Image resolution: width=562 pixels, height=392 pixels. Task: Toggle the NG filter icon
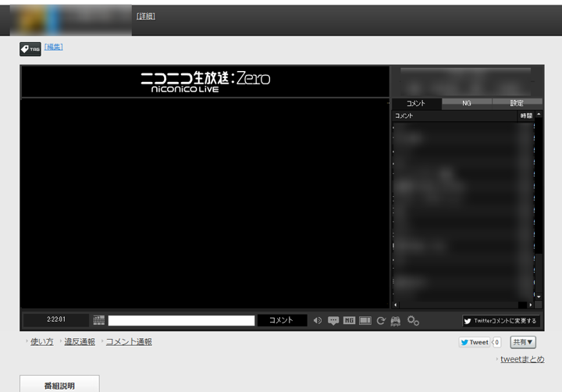[x=349, y=320]
